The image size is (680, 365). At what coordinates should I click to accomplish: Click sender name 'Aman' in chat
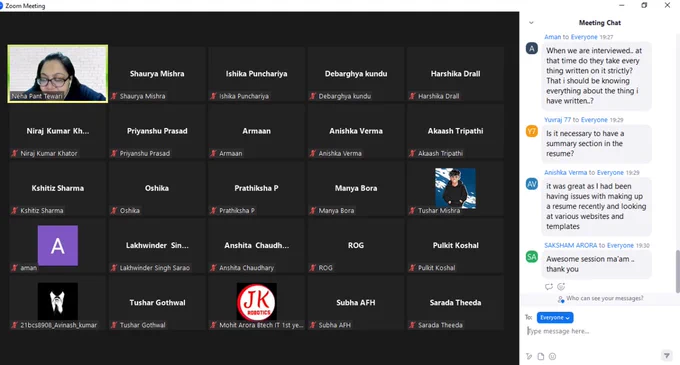click(552, 37)
